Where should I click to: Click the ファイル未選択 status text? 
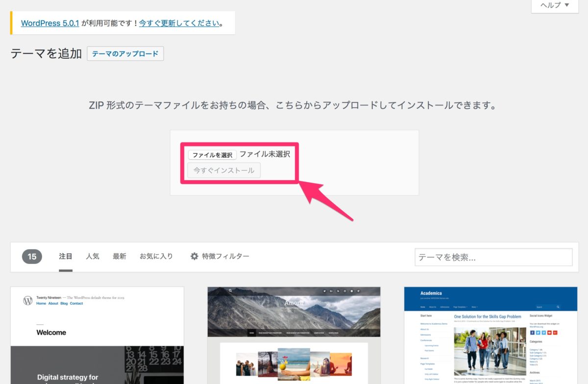point(265,154)
